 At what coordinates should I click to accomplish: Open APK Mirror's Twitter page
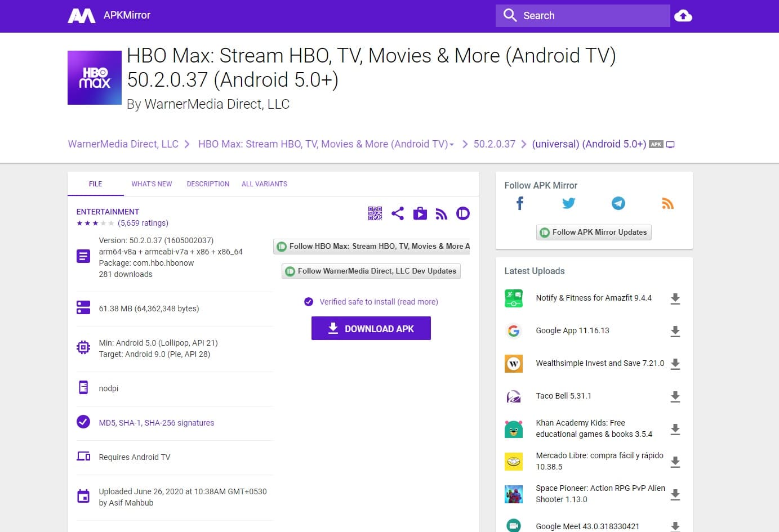pyautogui.click(x=569, y=203)
